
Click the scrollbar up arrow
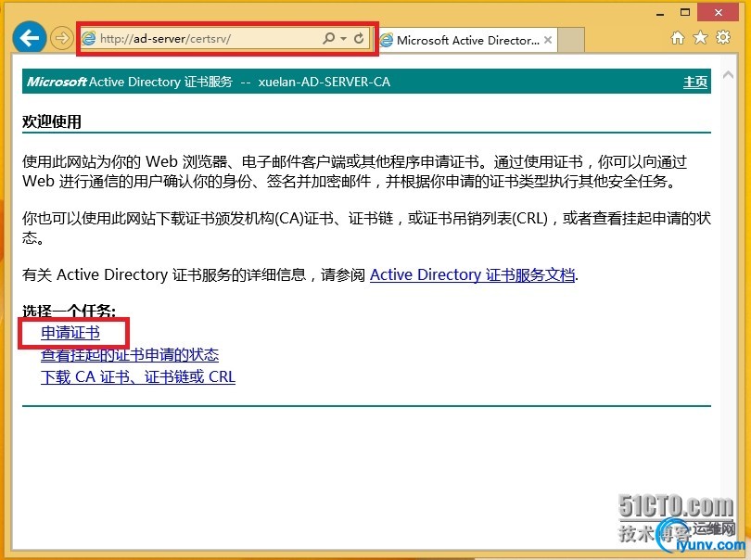pyautogui.click(x=728, y=75)
